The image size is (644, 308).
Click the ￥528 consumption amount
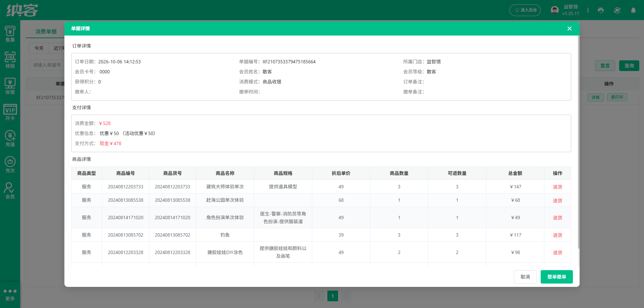pyautogui.click(x=105, y=123)
